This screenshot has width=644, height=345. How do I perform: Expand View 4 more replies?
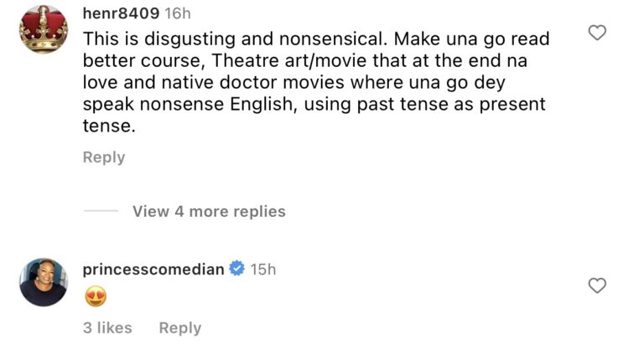pos(209,212)
